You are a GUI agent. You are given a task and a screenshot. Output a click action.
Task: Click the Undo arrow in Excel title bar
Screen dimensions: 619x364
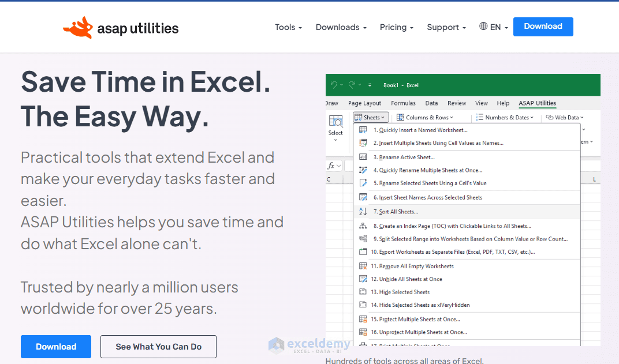coord(334,85)
